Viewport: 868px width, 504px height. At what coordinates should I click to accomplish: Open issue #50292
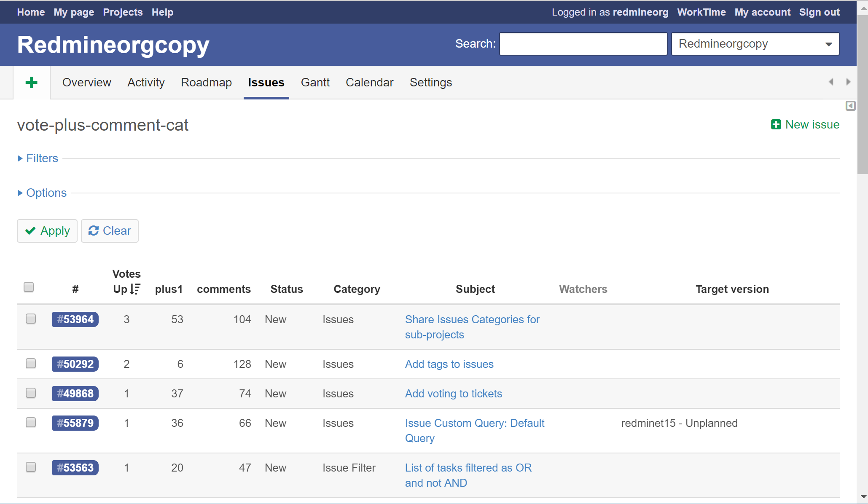[75, 364]
